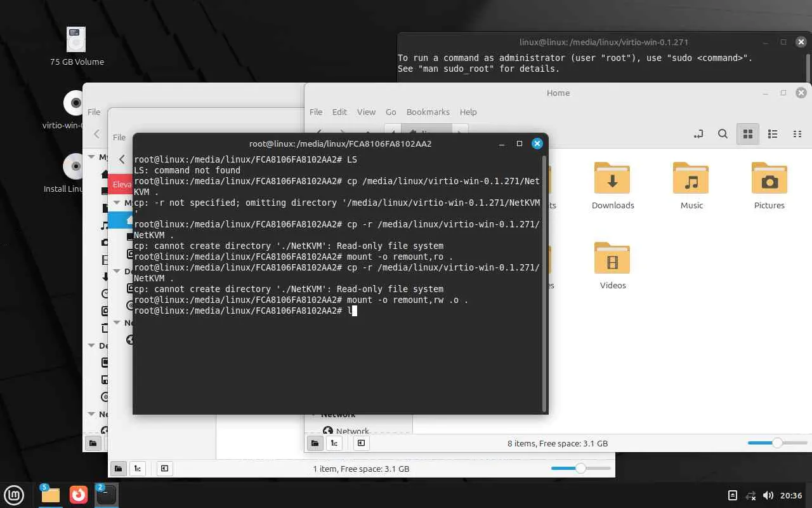Select the Music folder in Home window
The height and width of the screenshot is (508, 812).
click(x=691, y=185)
